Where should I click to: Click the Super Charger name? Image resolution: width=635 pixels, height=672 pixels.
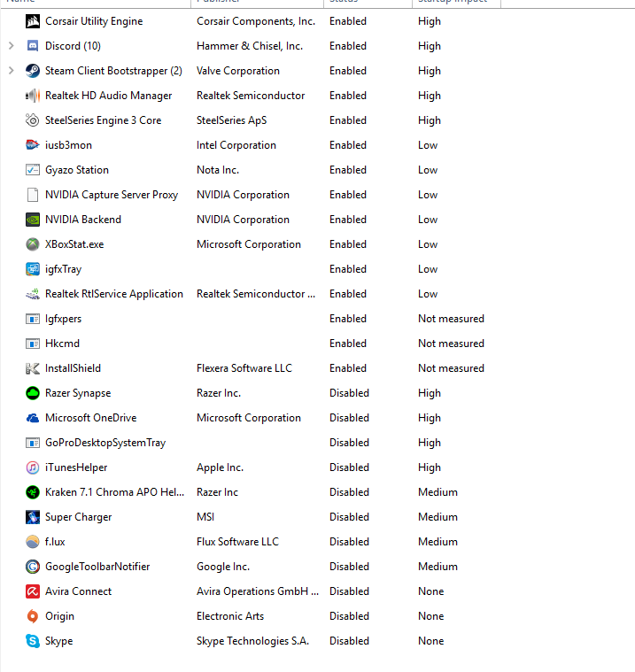tap(79, 517)
